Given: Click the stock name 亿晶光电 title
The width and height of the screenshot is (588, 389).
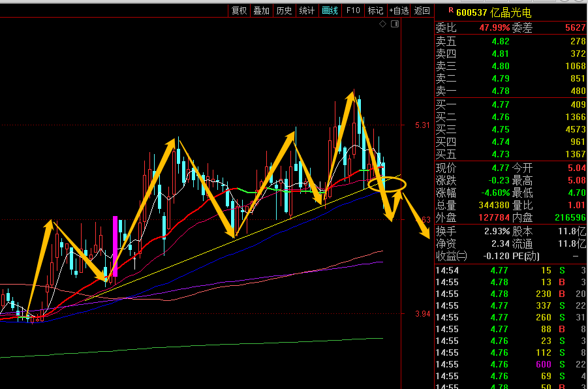Looking at the screenshot, I should pyautogui.click(x=513, y=12).
